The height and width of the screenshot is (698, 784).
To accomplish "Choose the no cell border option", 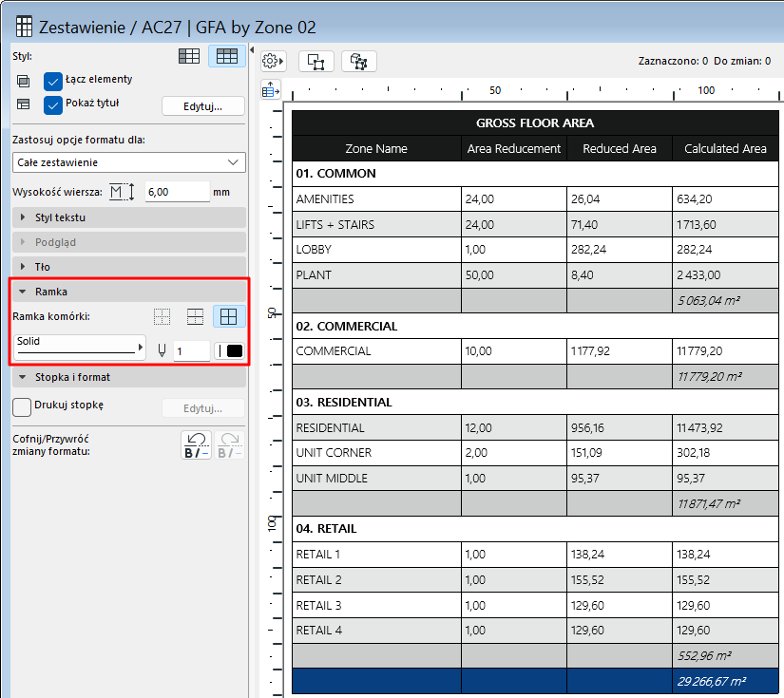I will (164, 317).
